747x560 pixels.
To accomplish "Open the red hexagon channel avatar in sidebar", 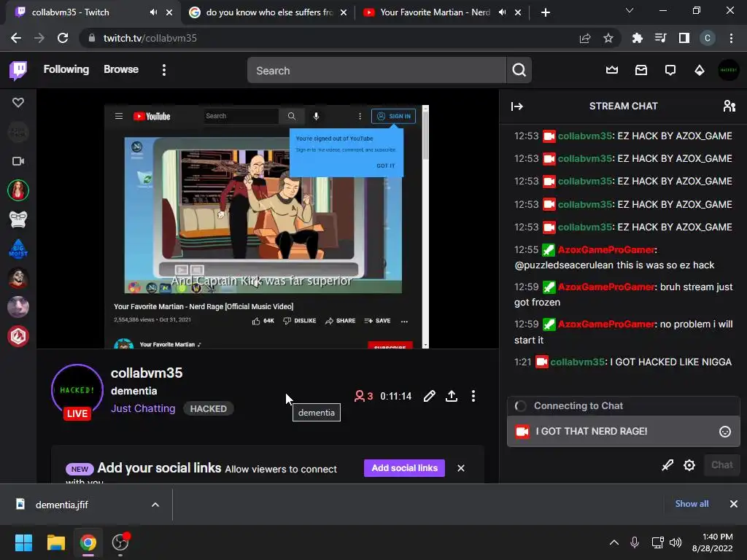I will pos(18,337).
